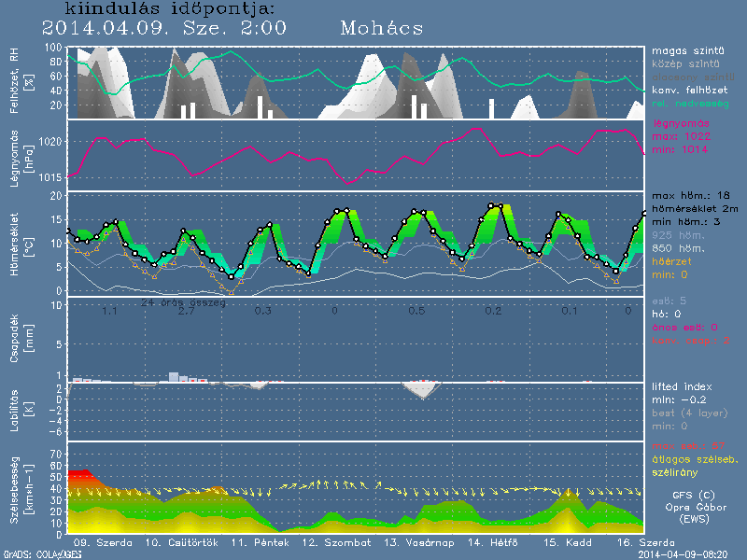
Task: Click the 'lifted index' legend label
Action: coord(684,385)
